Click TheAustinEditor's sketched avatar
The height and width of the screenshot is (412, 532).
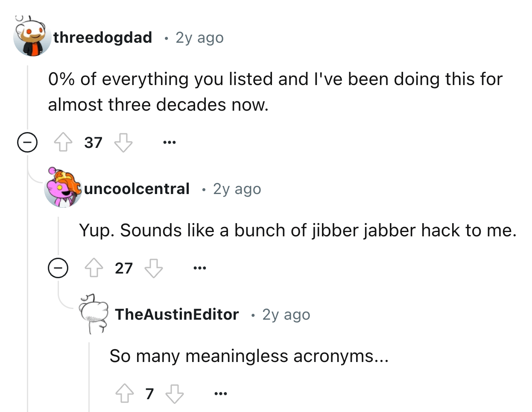click(95, 315)
